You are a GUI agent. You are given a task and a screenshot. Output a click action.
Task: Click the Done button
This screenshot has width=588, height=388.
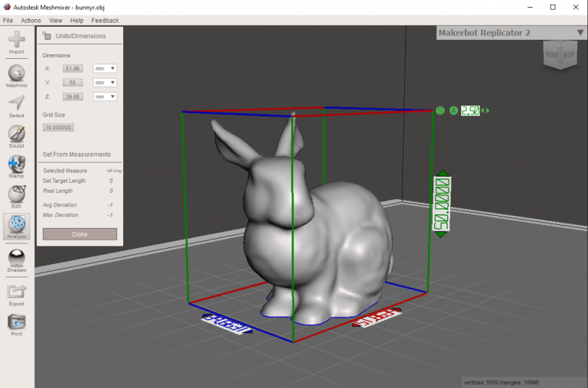(80, 234)
